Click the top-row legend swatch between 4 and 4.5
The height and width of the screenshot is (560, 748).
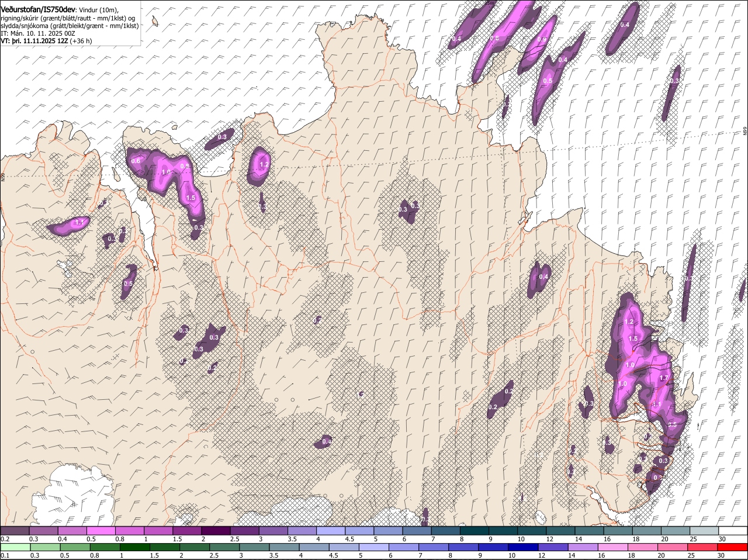[331, 531]
